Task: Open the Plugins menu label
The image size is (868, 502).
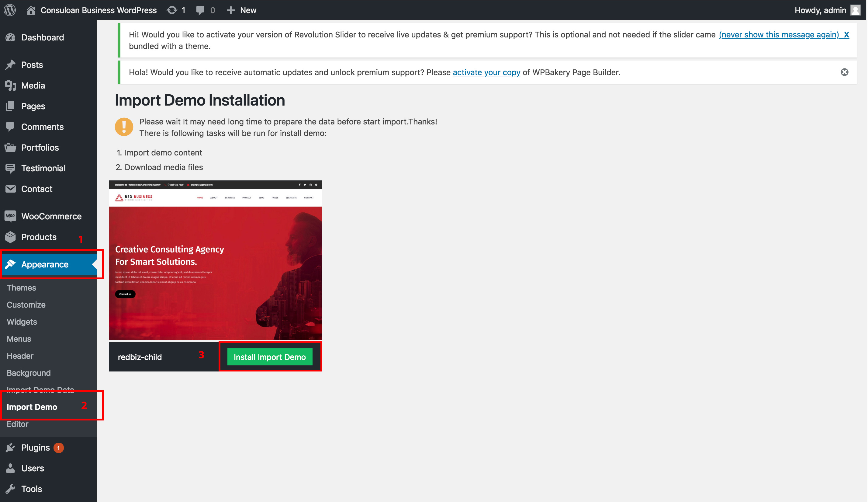Action: pos(36,448)
